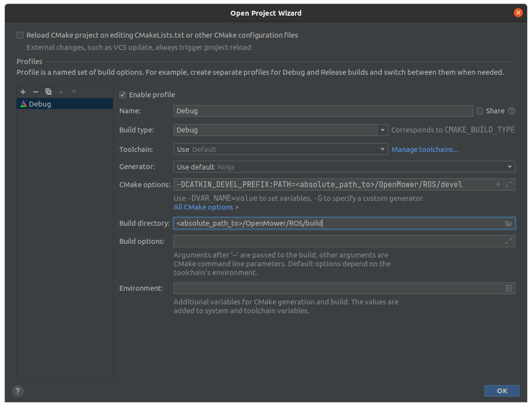
Task: Open environment variables editor icon
Action: 509,288
